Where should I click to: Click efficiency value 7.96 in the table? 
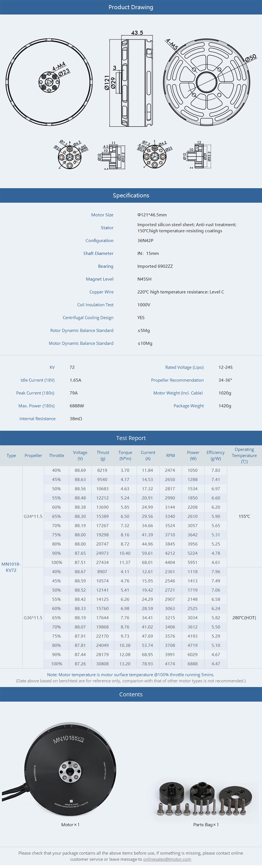[x=216, y=572]
